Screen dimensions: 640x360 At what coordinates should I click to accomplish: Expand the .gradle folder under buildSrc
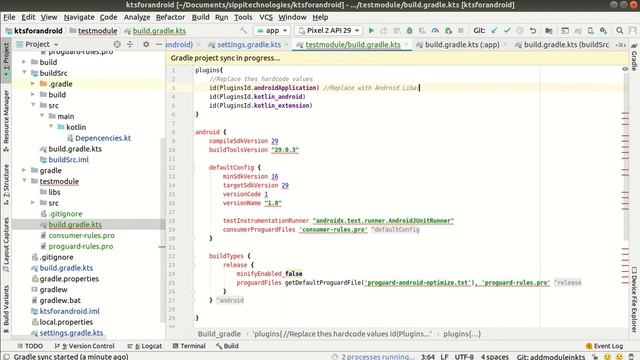33,84
